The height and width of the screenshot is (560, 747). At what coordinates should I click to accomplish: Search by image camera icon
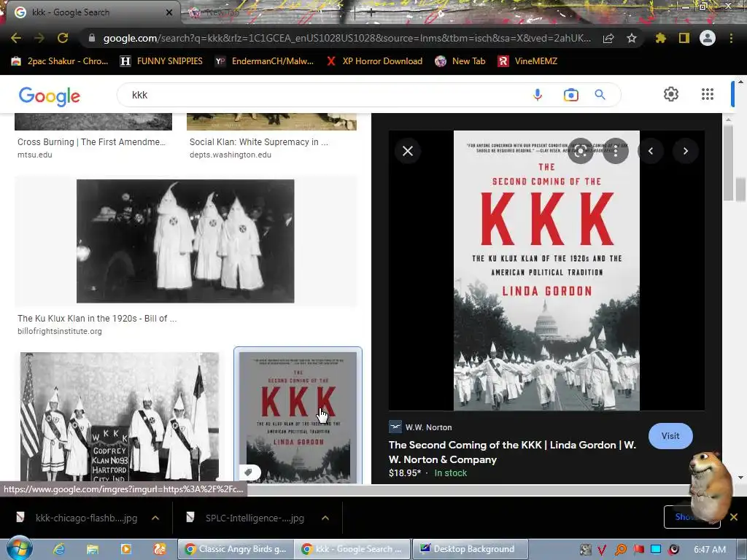click(570, 95)
